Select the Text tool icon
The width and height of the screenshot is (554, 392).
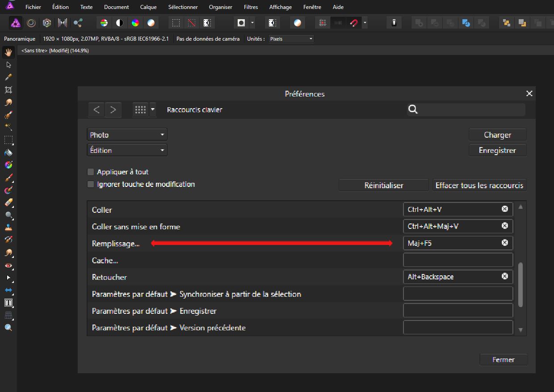(x=8, y=303)
